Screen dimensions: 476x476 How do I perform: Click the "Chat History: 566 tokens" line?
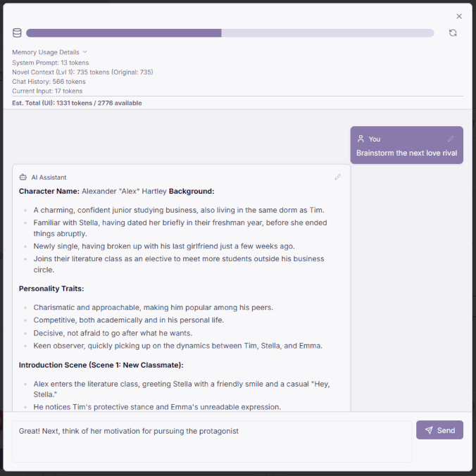(x=49, y=82)
